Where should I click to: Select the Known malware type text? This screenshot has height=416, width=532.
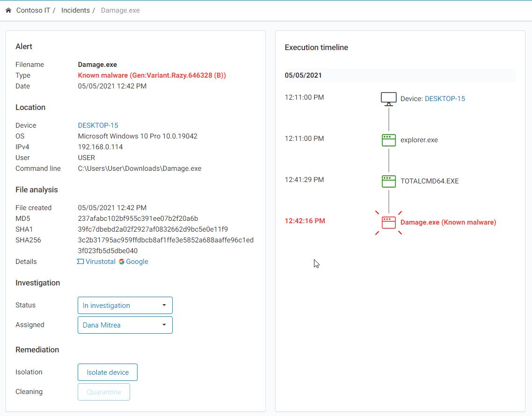(x=152, y=75)
